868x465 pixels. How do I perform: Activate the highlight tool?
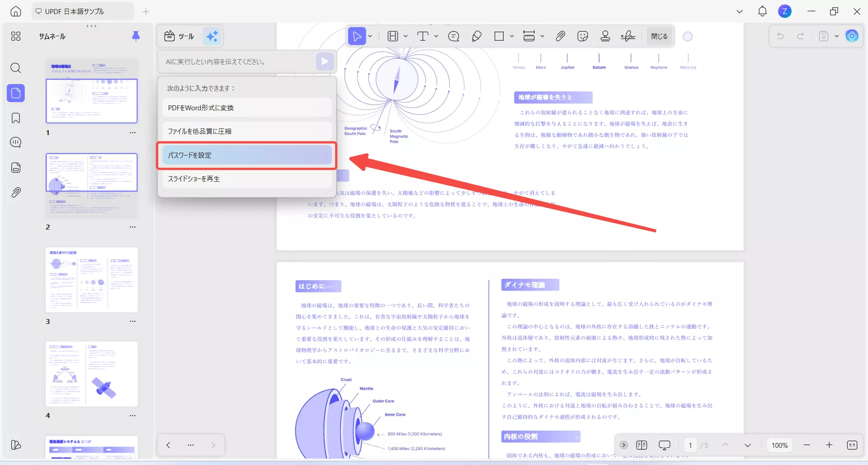(x=392, y=36)
